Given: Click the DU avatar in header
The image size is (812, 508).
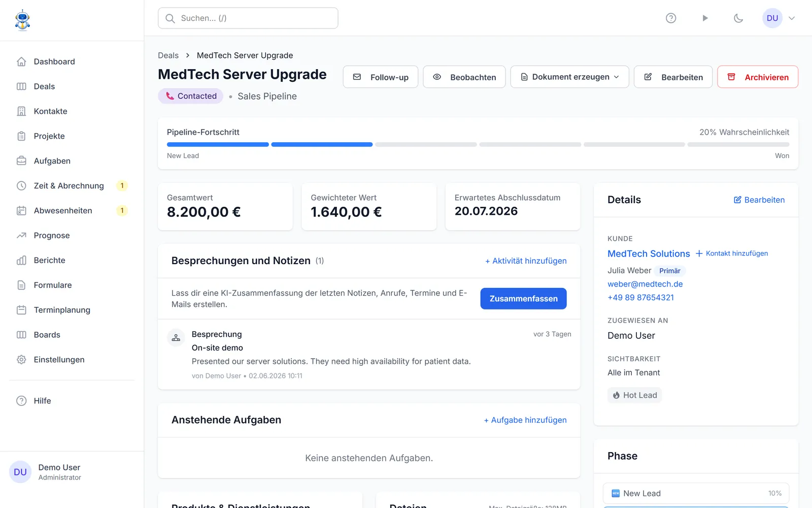Looking at the screenshot, I should click(x=772, y=18).
